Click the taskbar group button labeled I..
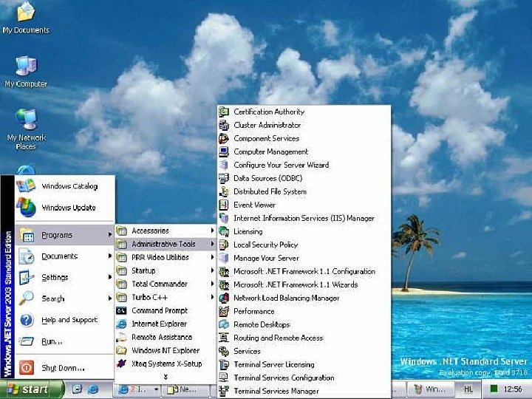 (137, 389)
